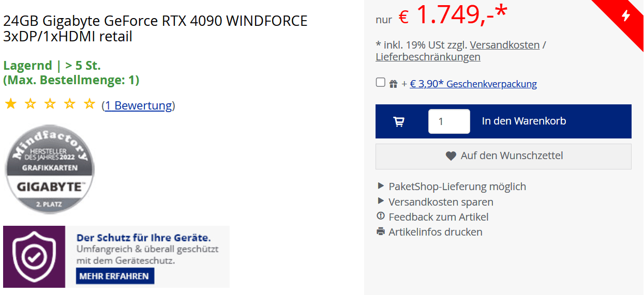Click the printer icon for Artikelinfos
This screenshot has width=644, height=295.
[x=381, y=231]
